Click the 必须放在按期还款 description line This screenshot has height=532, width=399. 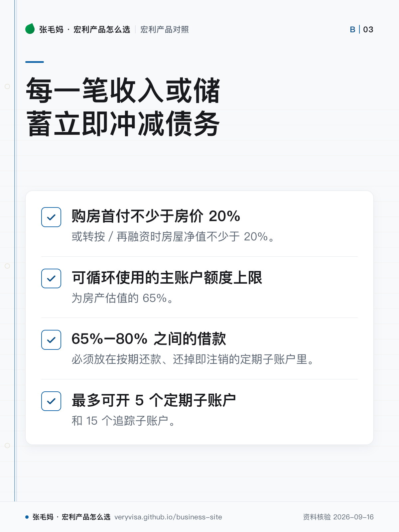coord(193,359)
